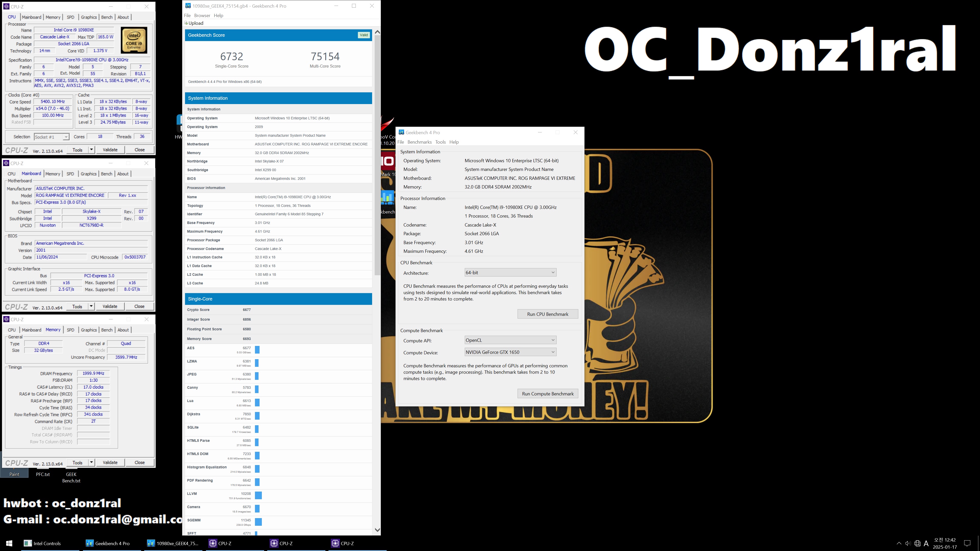This screenshot has width=980, height=551.
Task: Select the GEEK Bench.txt desktop file
Action: click(71, 477)
